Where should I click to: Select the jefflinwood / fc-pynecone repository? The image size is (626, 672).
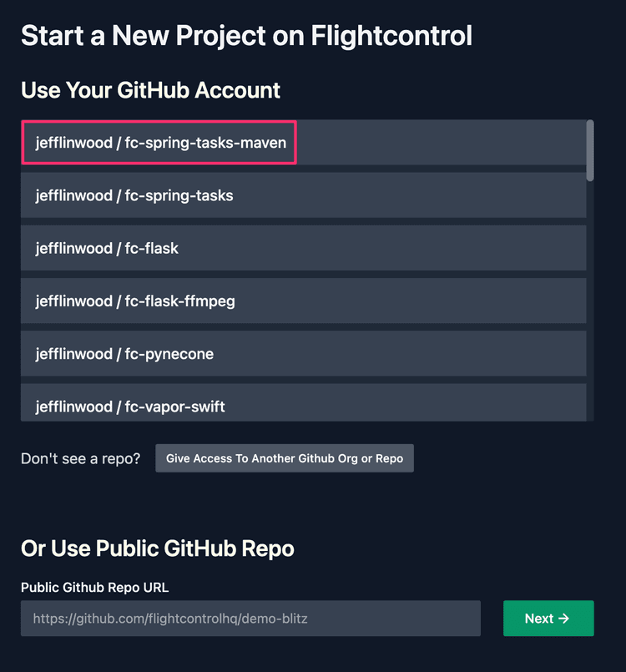303,354
